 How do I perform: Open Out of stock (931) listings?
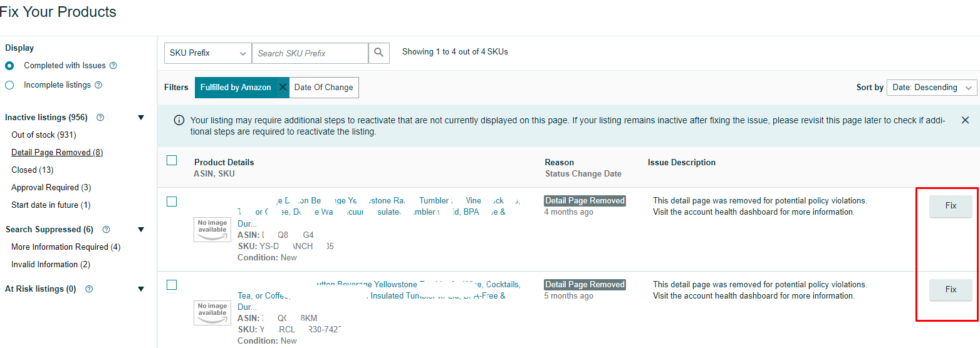pos(44,135)
